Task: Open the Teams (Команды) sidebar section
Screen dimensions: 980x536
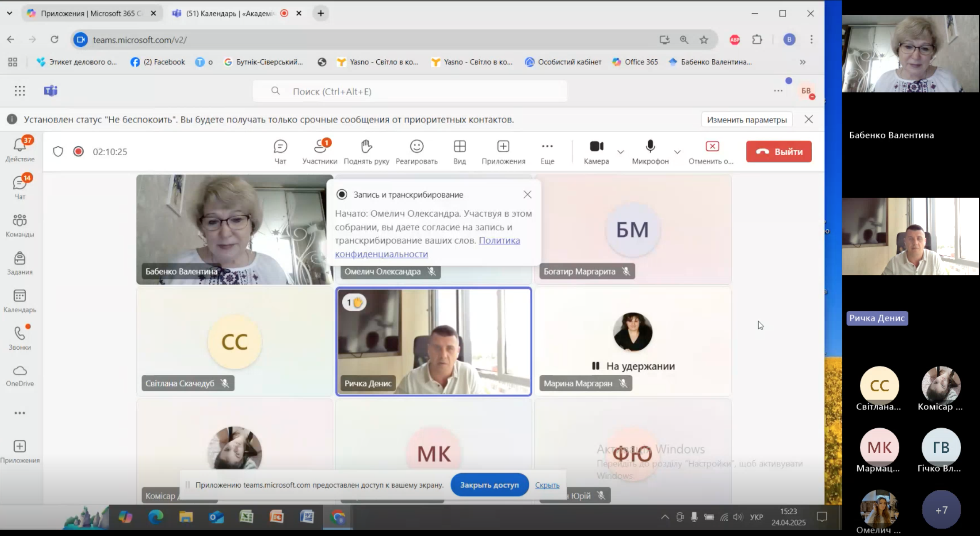Action: (x=20, y=225)
